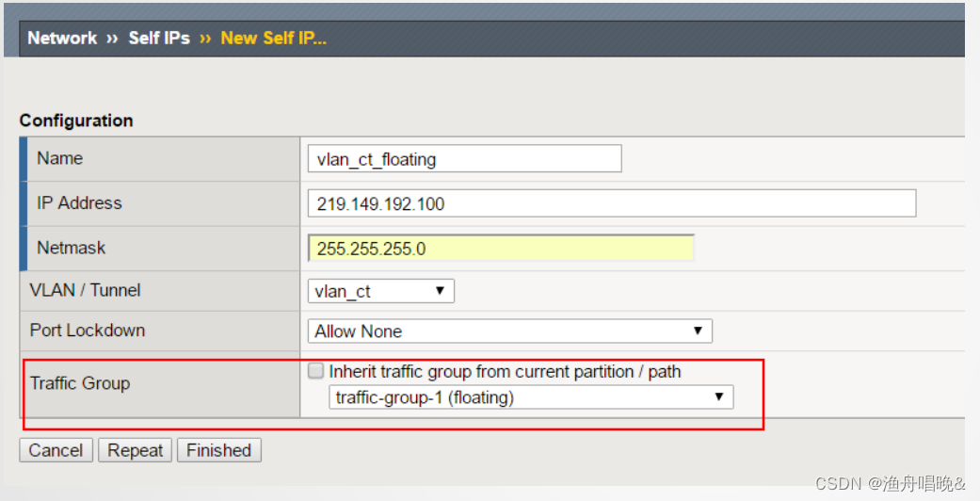980x501 pixels.
Task: Click the Name input field
Action: 464,159
